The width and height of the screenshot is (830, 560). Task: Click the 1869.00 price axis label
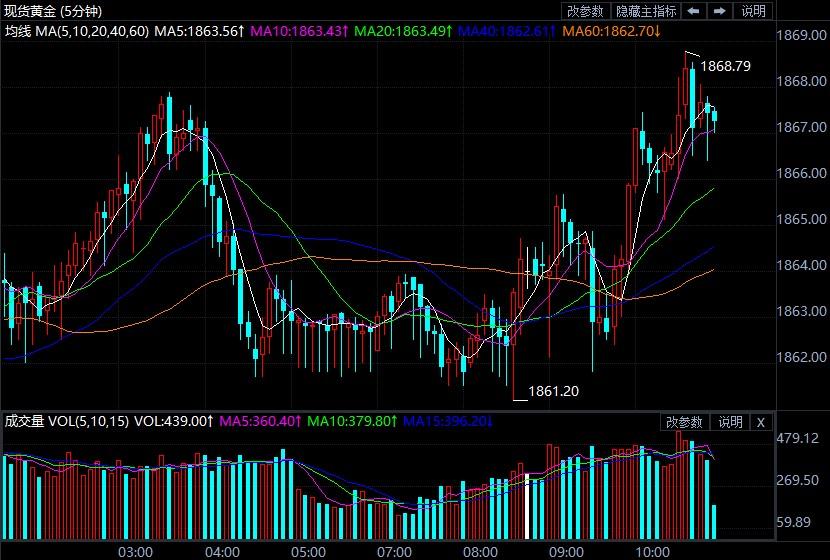pyautogui.click(x=801, y=35)
